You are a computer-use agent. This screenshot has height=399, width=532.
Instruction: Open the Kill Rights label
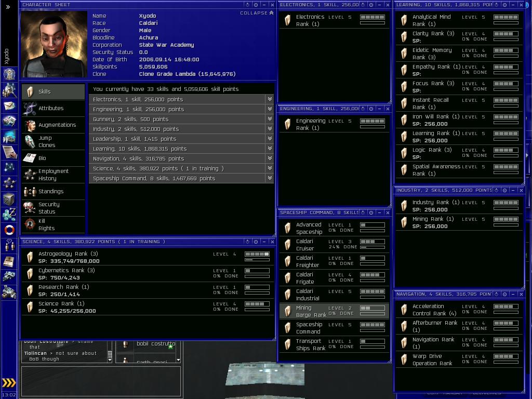[46, 224]
